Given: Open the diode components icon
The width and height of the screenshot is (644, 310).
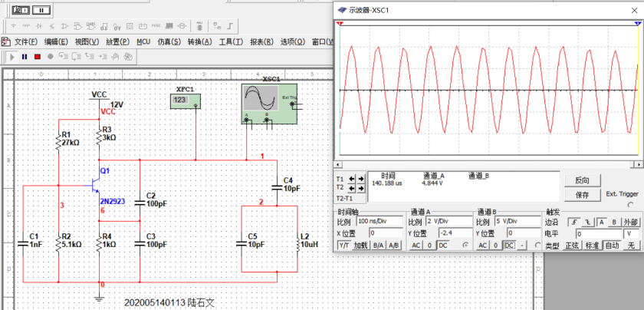Looking at the screenshot, I should 39,26.
